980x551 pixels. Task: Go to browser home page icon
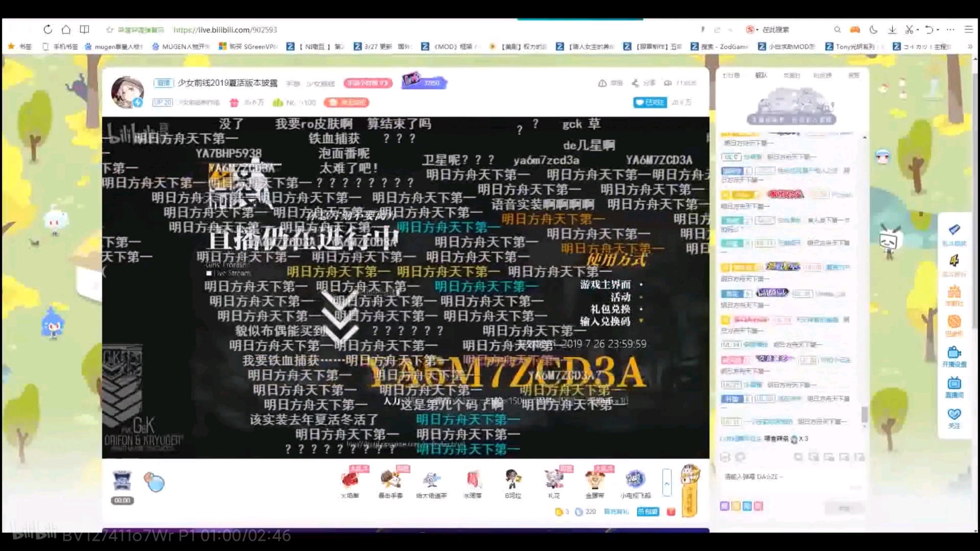coord(66,29)
